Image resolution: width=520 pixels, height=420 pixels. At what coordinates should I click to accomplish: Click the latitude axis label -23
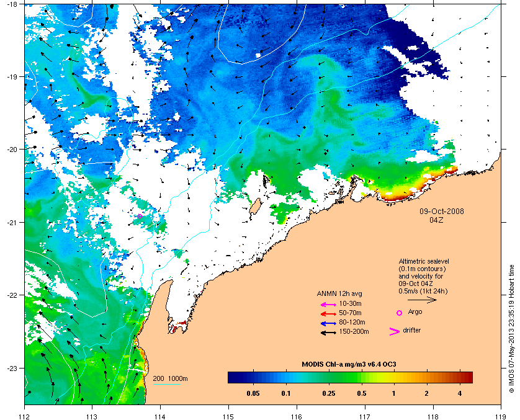pyautogui.click(x=11, y=368)
